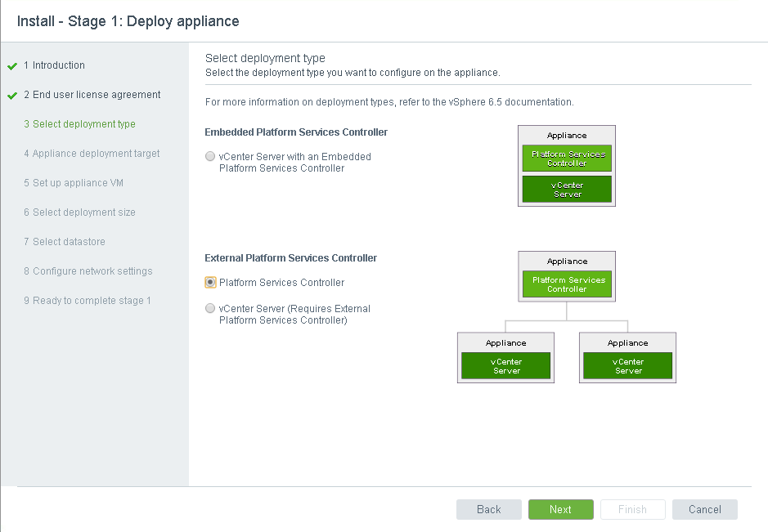Select vCenter Server requiring External Platform Services Controller
The width and height of the screenshot is (768, 532).
click(x=211, y=309)
